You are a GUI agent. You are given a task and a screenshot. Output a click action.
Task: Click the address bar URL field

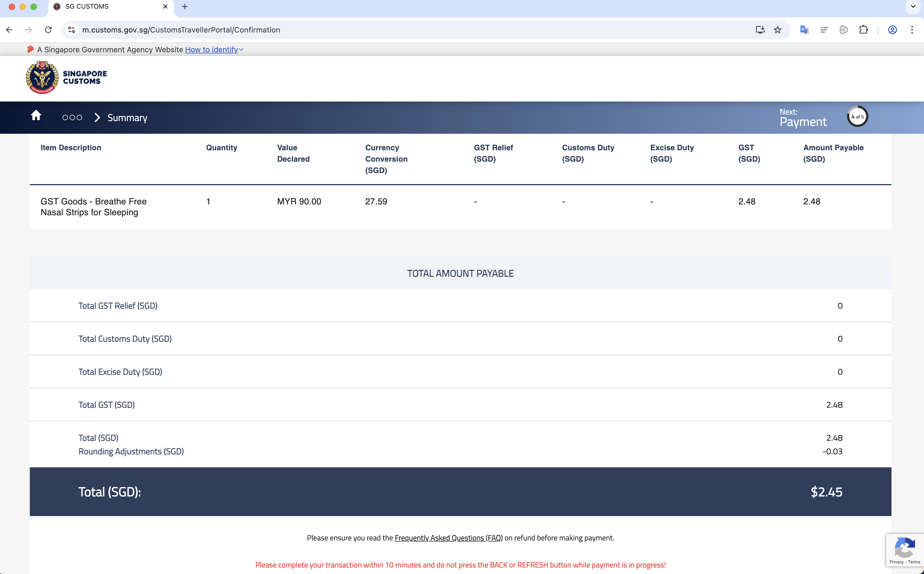(x=380, y=30)
